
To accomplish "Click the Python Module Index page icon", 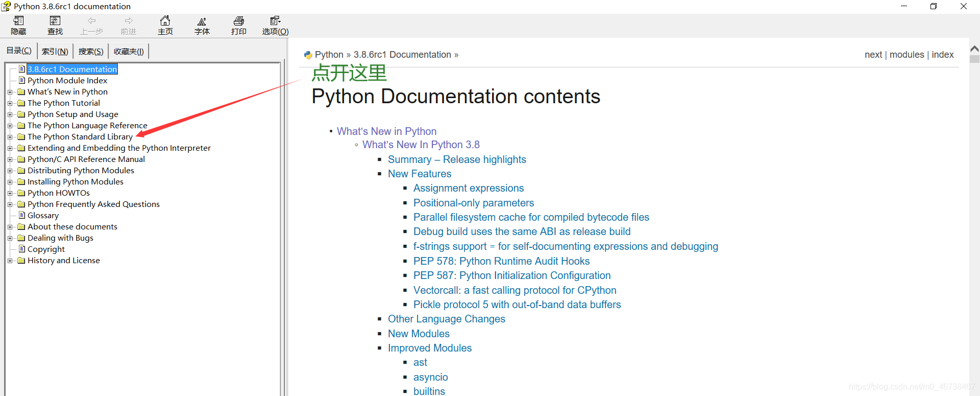I will point(22,80).
